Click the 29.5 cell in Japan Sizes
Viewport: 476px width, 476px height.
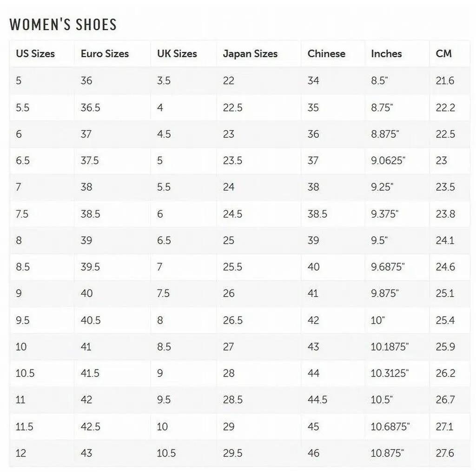[x=232, y=453]
